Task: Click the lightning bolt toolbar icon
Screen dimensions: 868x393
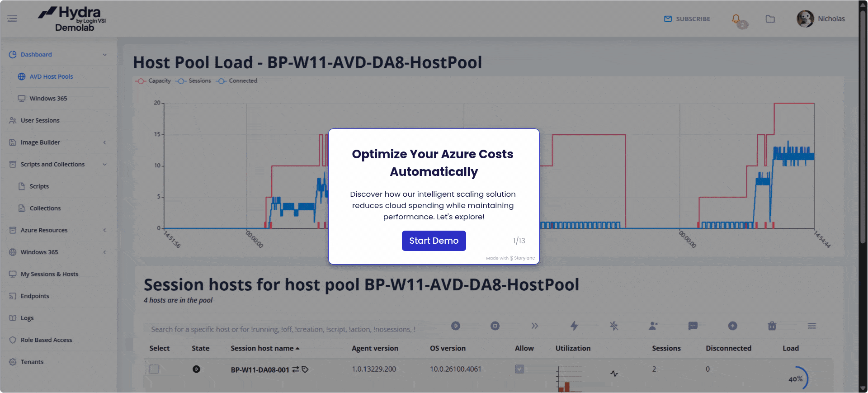Action: click(574, 326)
